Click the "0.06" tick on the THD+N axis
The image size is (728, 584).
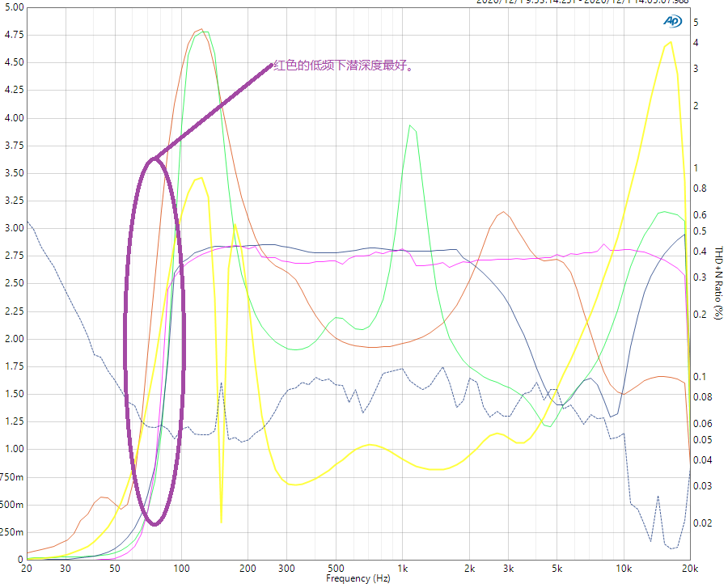click(x=702, y=423)
